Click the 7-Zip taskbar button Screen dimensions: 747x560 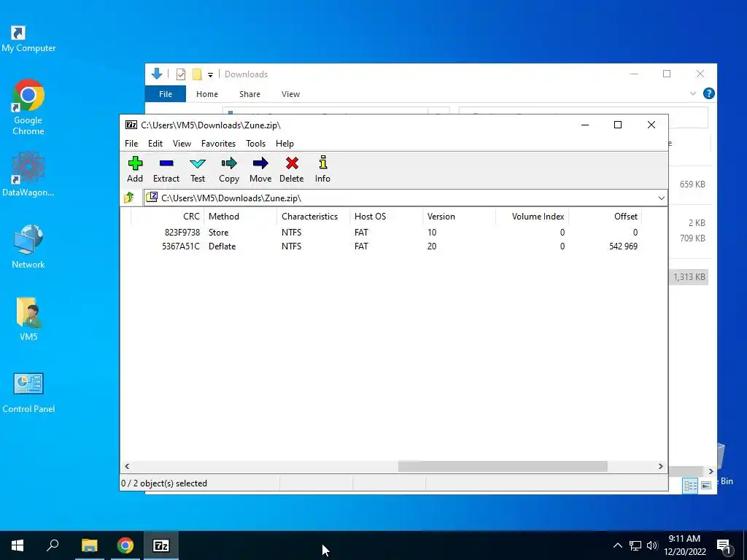[x=161, y=545]
